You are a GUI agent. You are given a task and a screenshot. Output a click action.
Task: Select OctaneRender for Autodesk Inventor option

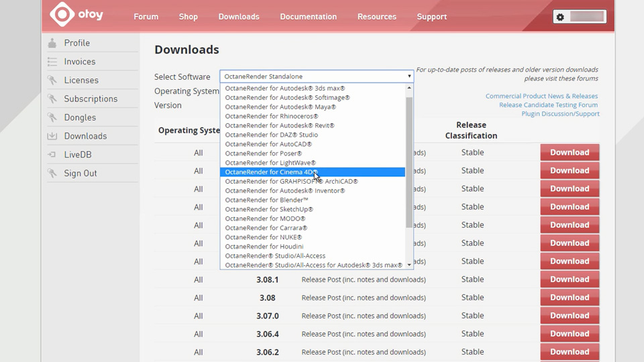(313, 190)
